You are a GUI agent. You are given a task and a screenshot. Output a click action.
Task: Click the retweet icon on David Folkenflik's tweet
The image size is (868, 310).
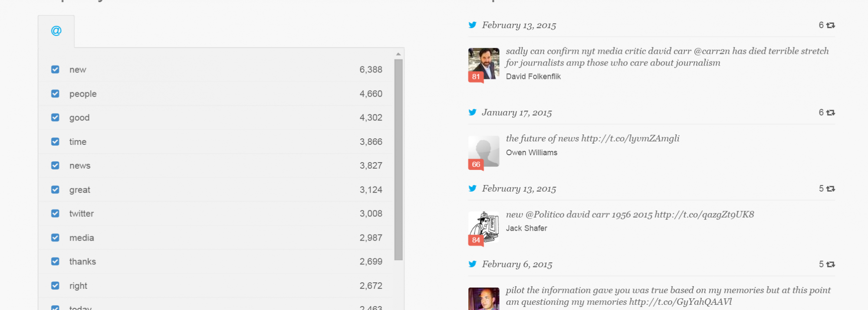tap(831, 26)
